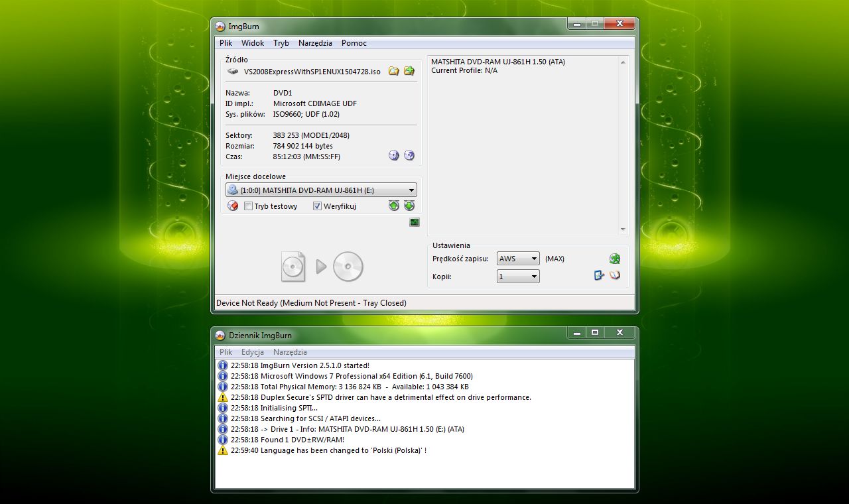Click the 'DVD1' name value
This screenshot has height=504, width=849.
tap(283, 93)
